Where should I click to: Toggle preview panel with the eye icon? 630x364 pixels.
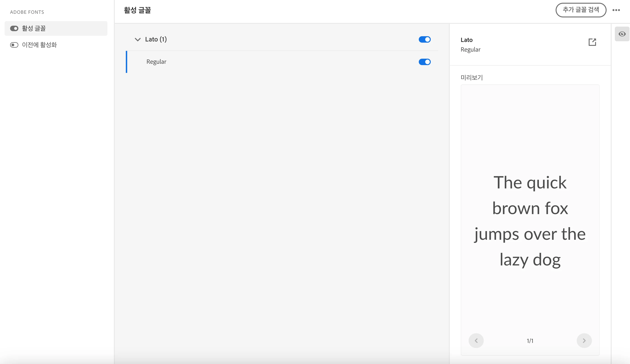point(622,34)
